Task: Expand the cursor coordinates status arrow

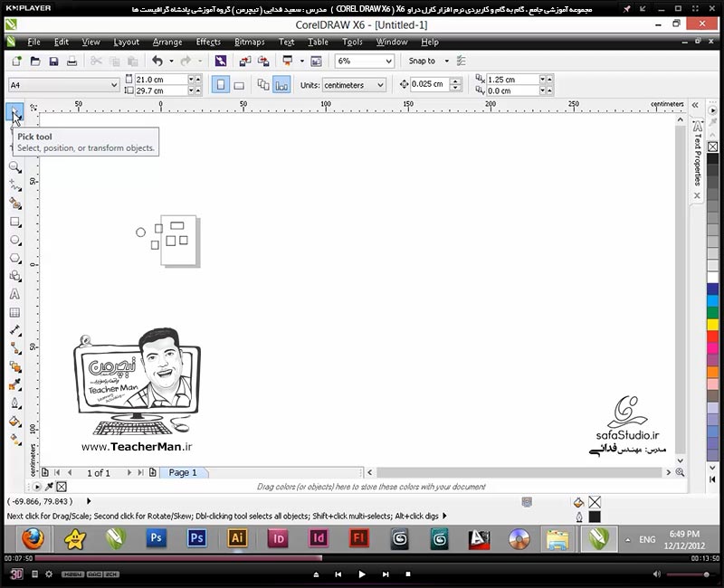Action: click(x=89, y=501)
